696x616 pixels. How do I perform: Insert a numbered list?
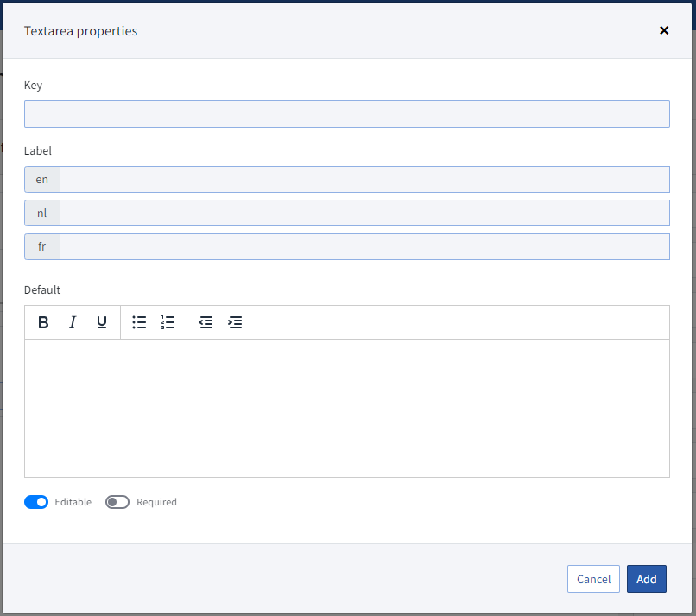pyautogui.click(x=168, y=322)
